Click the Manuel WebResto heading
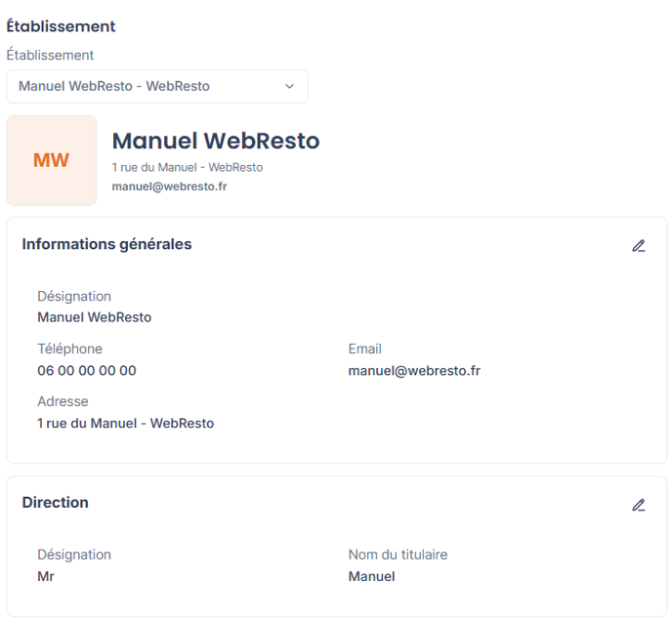Image resolution: width=672 pixels, height=620 pixels. pyautogui.click(x=216, y=141)
